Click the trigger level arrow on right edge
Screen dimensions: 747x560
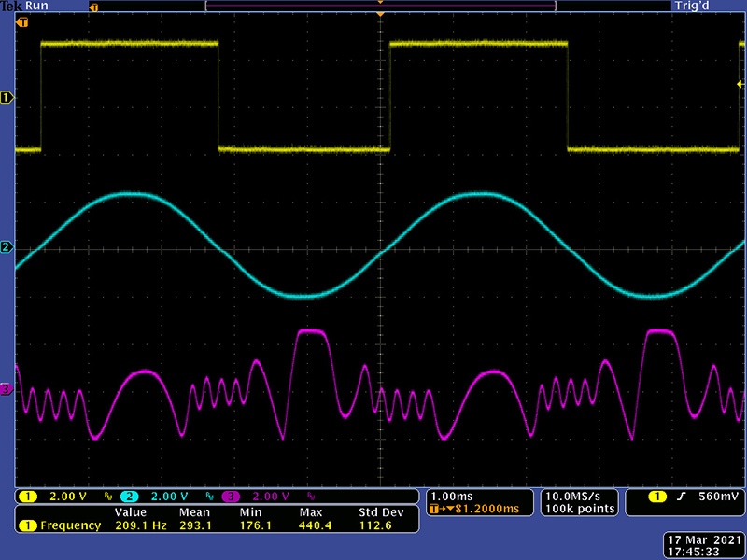740,84
